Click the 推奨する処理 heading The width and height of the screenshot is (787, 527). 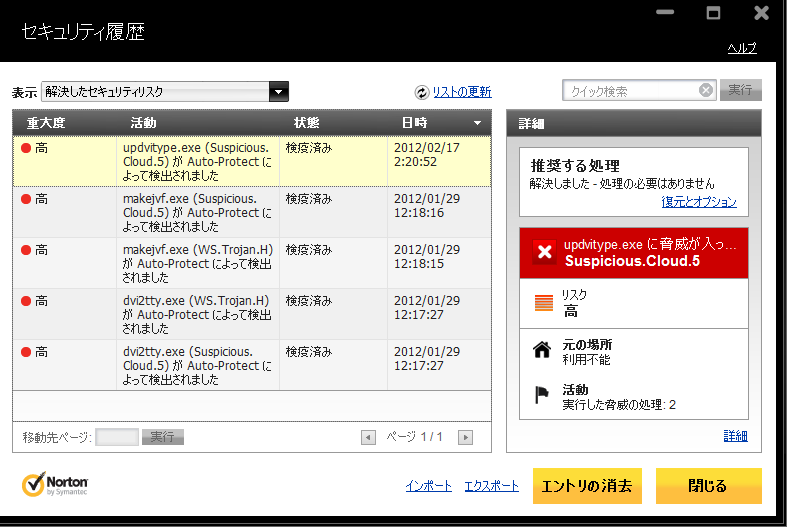tap(575, 166)
